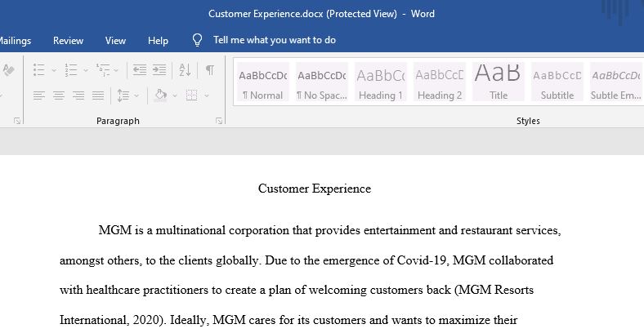The width and height of the screenshot is (644, 333).
Task: Decrease the paragraph indent
Action: 139,69
